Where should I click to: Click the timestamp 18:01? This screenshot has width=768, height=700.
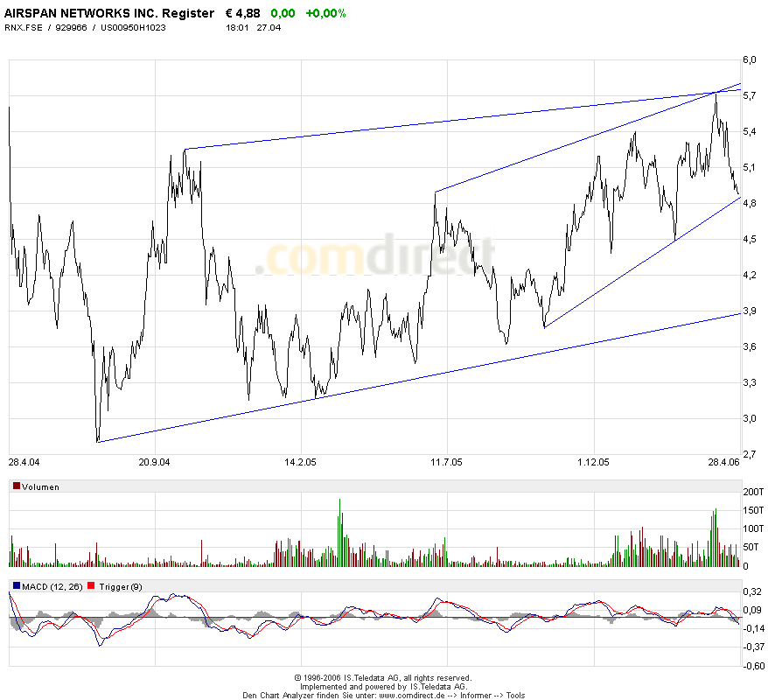237,27
